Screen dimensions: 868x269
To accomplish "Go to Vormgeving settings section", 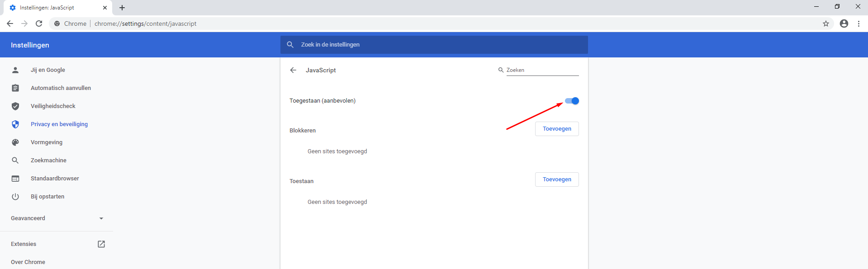I will click(47, 142).
